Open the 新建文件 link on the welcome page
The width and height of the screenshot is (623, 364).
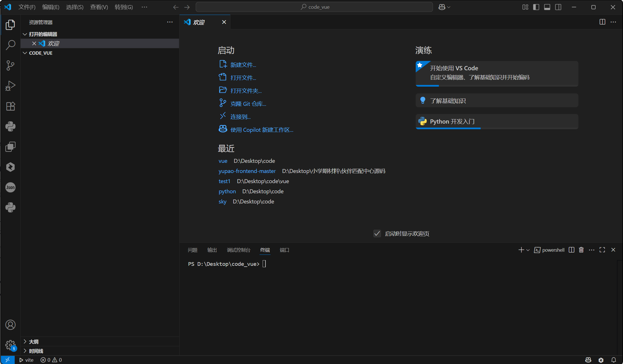point(243,65)
